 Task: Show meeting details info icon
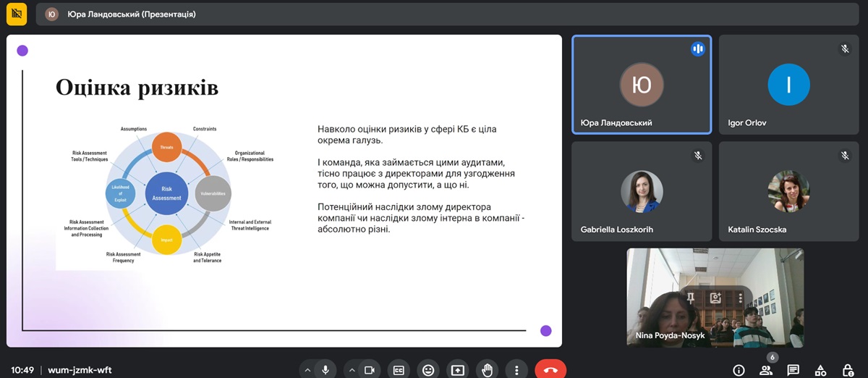click(739, 370)
